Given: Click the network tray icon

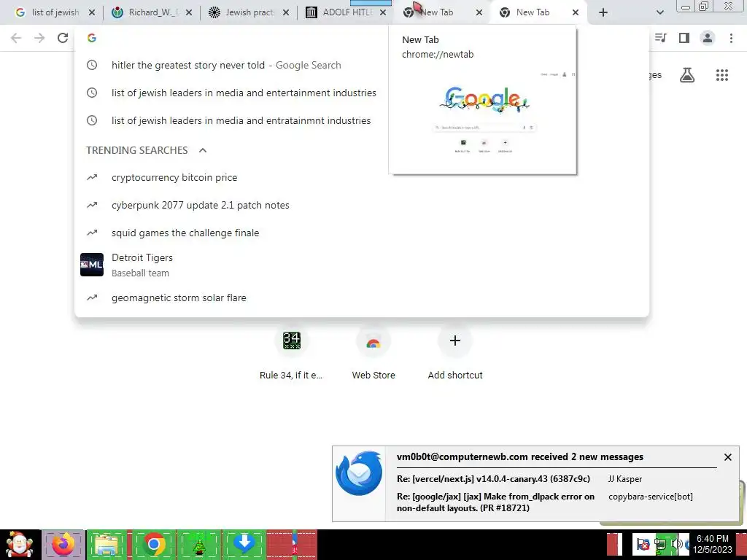Looking at the screenshot, I should [x=659, y=544].
